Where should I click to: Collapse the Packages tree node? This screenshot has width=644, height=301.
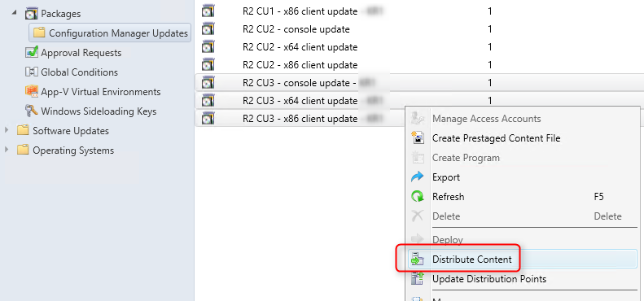point(15,13)
